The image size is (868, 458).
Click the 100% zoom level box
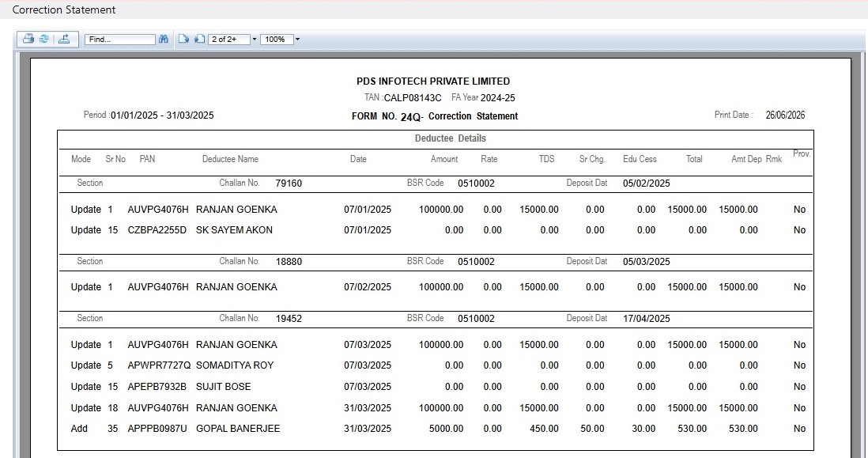click(x=277, y=40)
